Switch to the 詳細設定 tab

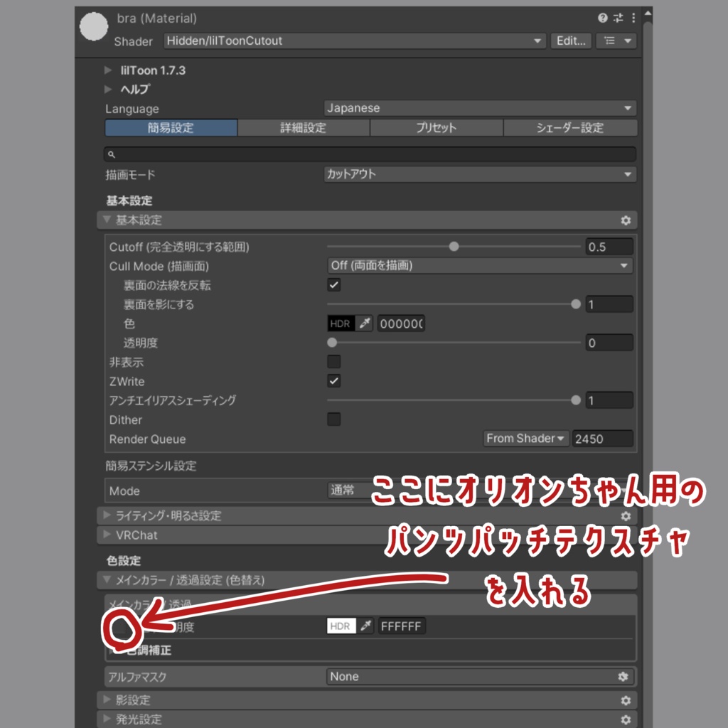[304, 128]
